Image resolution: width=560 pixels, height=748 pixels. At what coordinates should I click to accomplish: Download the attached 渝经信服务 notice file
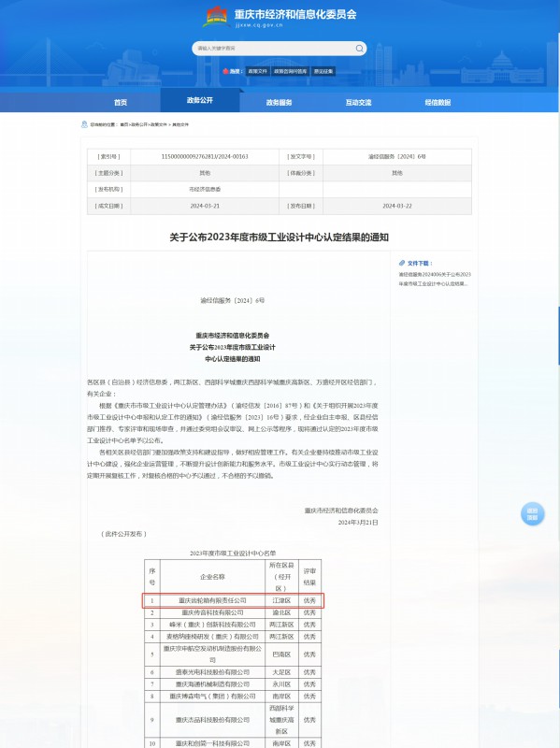(x=435, y=279)
